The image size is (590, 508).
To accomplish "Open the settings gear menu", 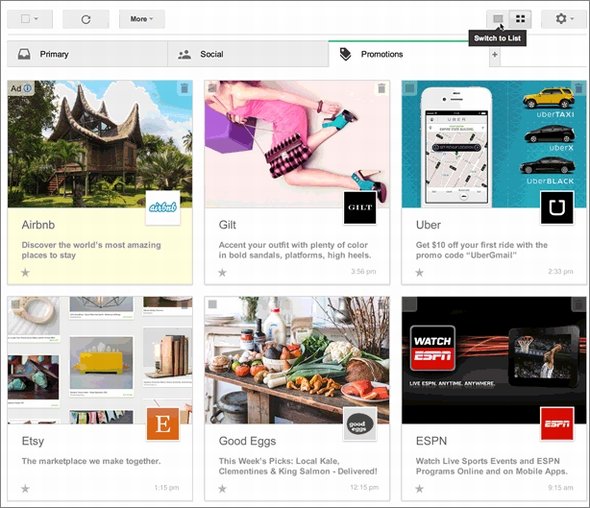I will pyautogui.click(x=564, y=19).
